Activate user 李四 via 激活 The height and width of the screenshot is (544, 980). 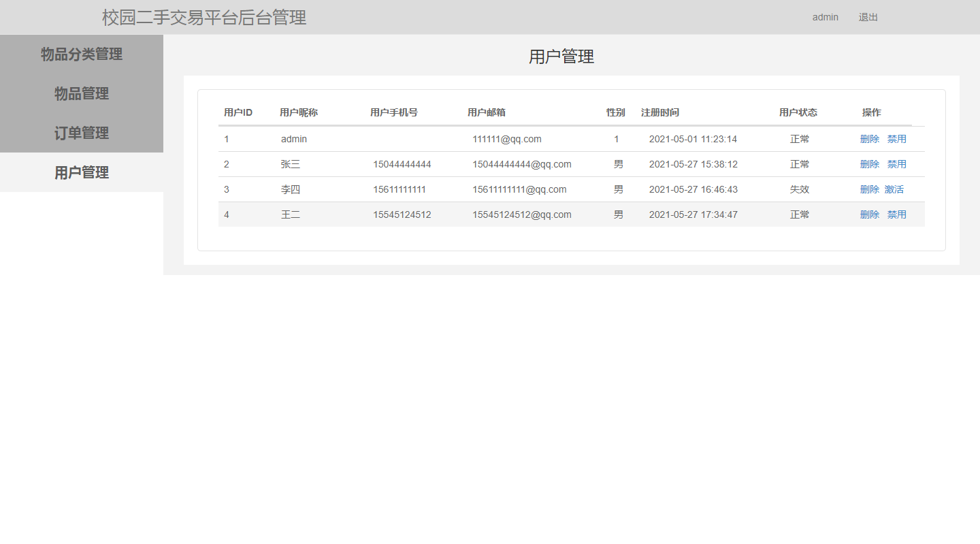894,189
